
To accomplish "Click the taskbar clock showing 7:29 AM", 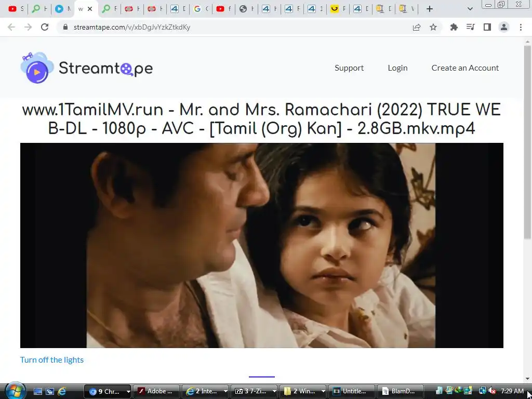I will coord(512,391).
